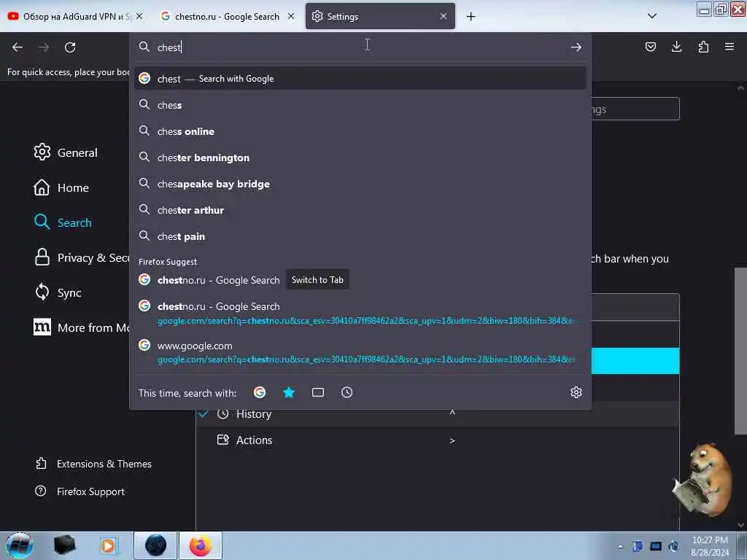Click the Switch to Tab button
The height and width of the screenshot is (560, 747).
pos(317,280)
